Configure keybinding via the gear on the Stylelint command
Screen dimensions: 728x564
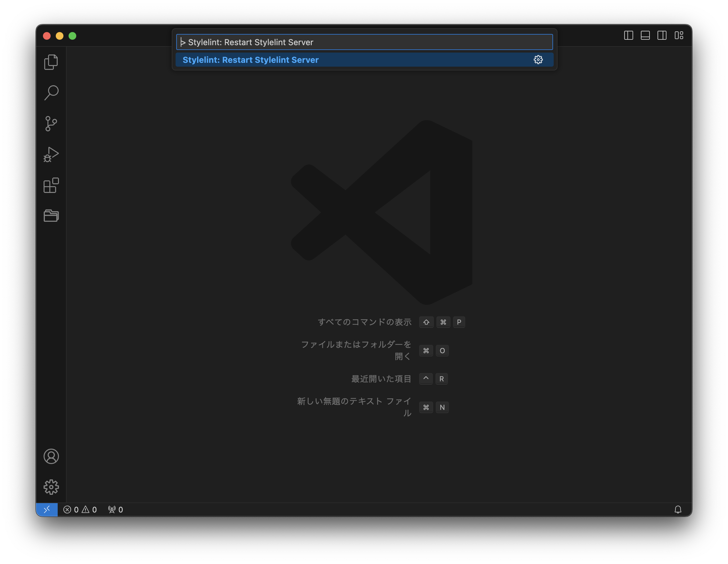pyautogui.click(x=539, y=60)
